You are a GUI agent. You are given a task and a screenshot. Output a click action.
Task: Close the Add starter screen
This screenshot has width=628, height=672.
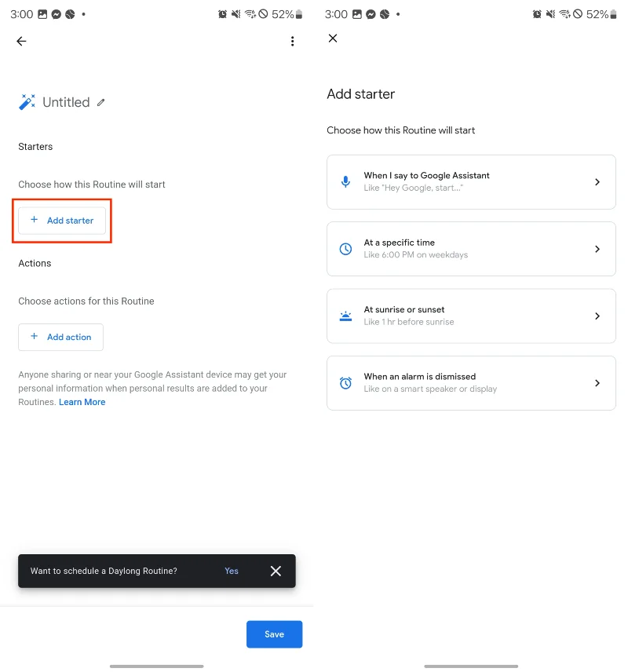(x=332, y=38)
